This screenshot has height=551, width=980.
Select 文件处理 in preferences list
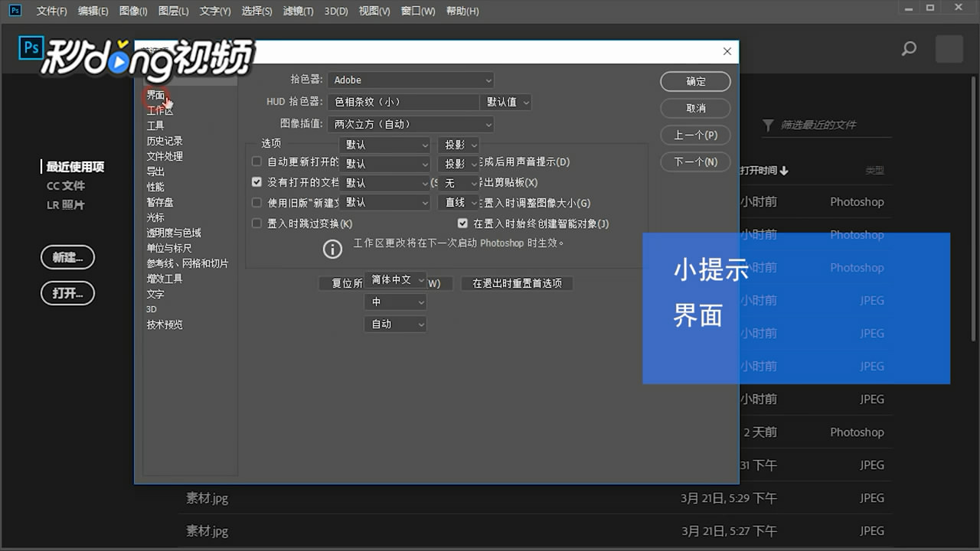point(165,156)
